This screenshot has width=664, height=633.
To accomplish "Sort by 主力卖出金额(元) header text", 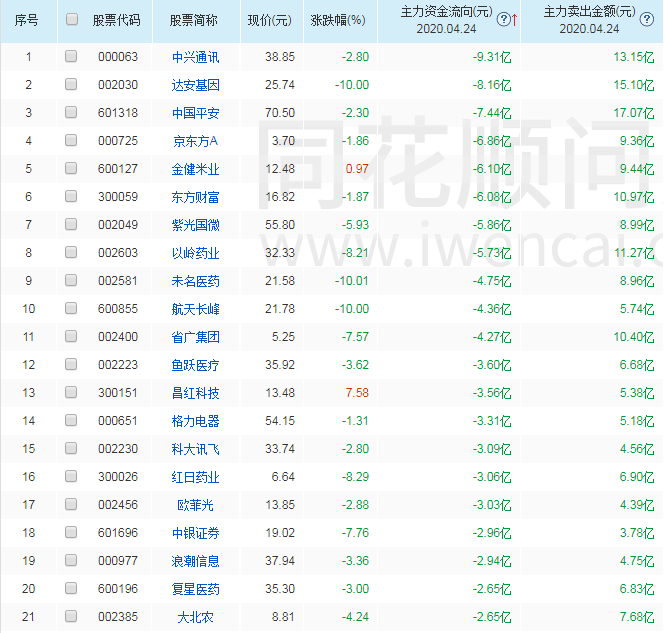I will coord(589,12).
